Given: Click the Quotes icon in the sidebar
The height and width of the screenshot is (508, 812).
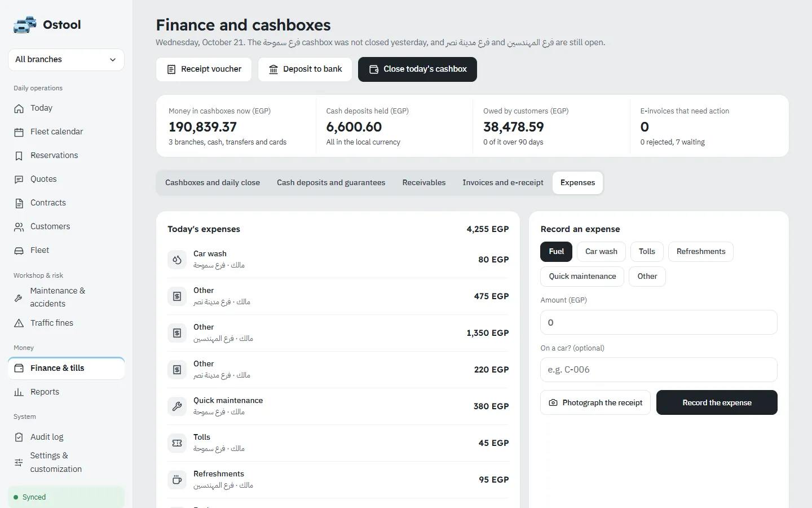Looking at the screenshot, I should pyautogui.click(x=19, y=179).
